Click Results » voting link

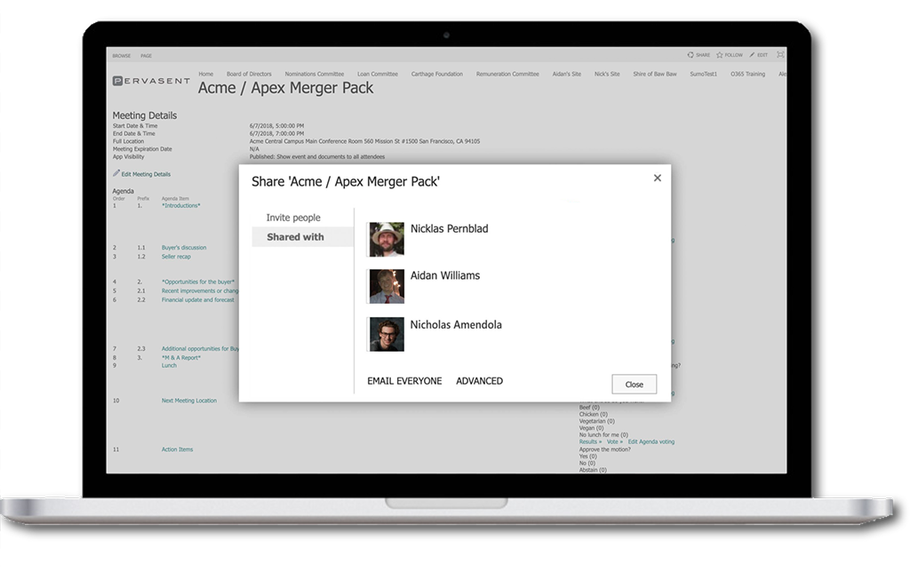(590, 441)
